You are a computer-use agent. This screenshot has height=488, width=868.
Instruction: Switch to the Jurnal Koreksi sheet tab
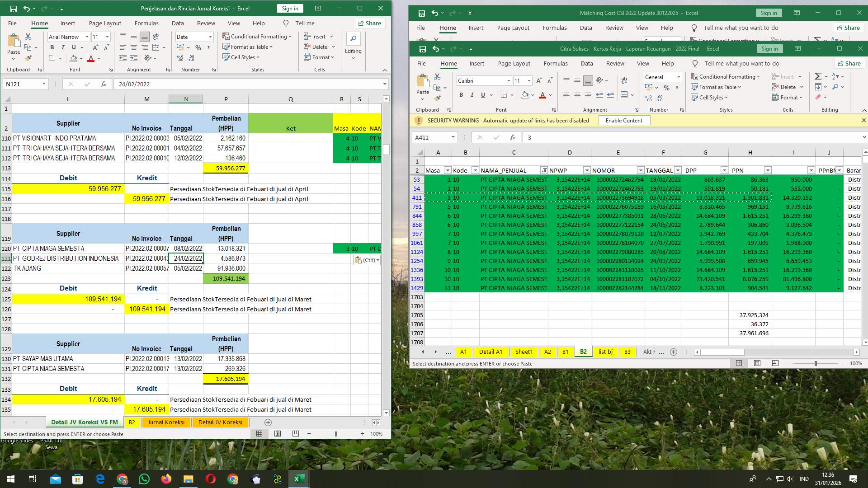click(x=166, y=422)
